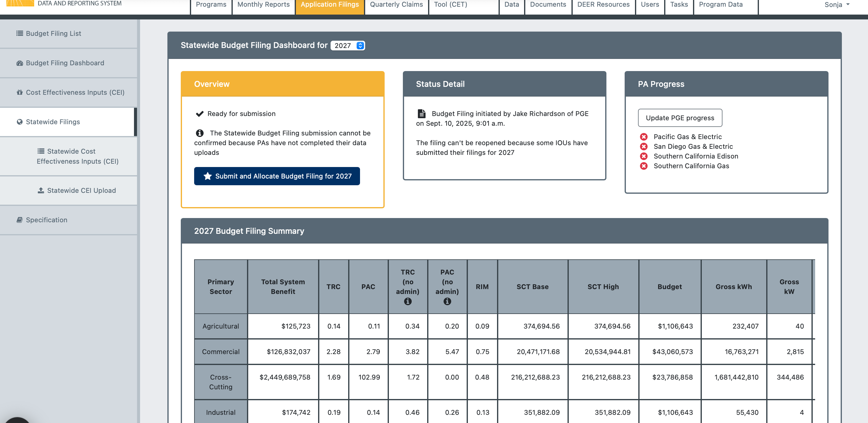Click the dashboard gauge icon beside Budget Filing Dashboard
The height and width of the screenshot is (423, 868).
19,63
